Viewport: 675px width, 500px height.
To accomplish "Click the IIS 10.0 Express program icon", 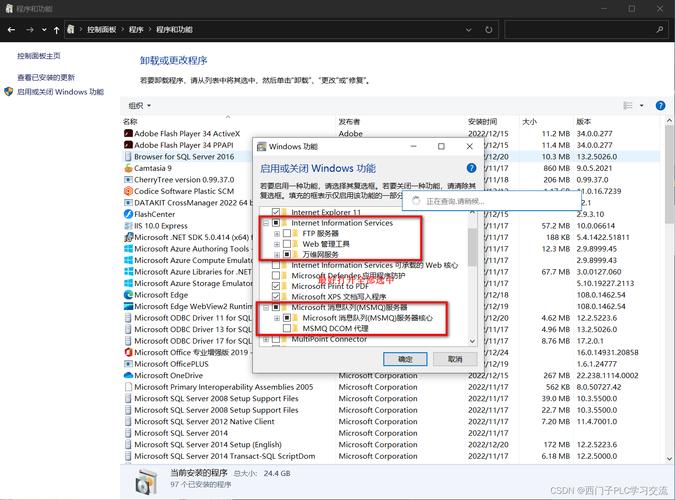I will (x=128, y=226).
